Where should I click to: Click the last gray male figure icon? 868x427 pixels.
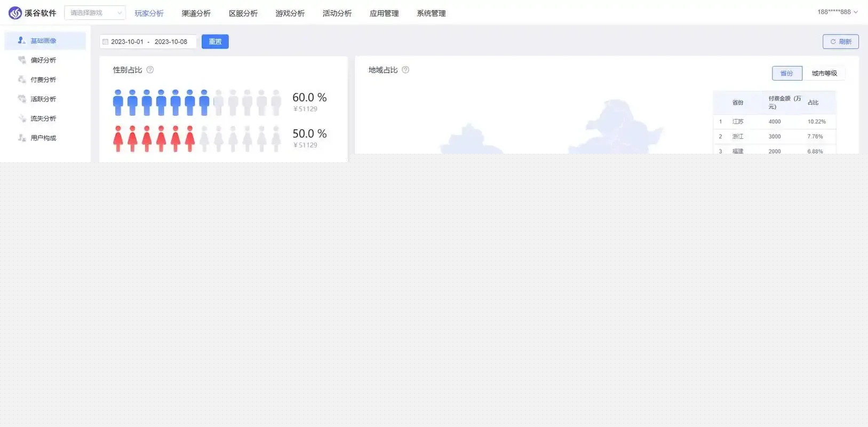coord(276,102)
